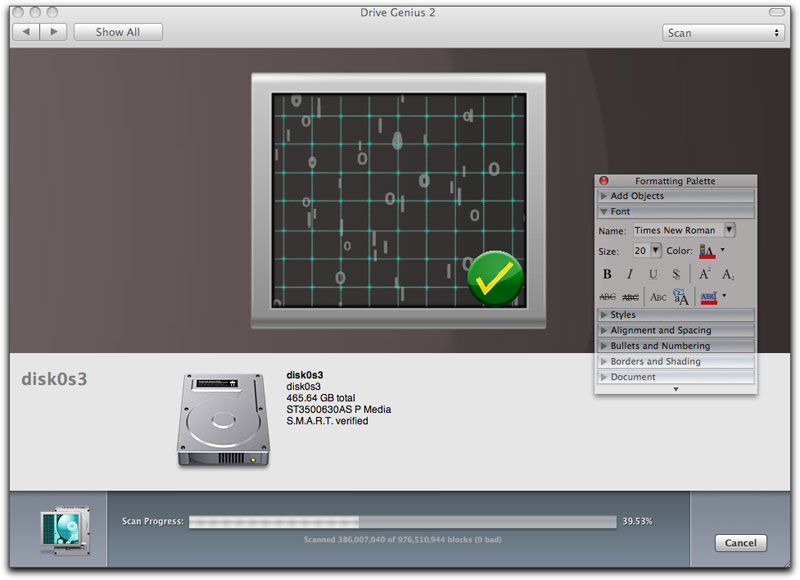Open the Scan popup menu

[x=723, y=33]
